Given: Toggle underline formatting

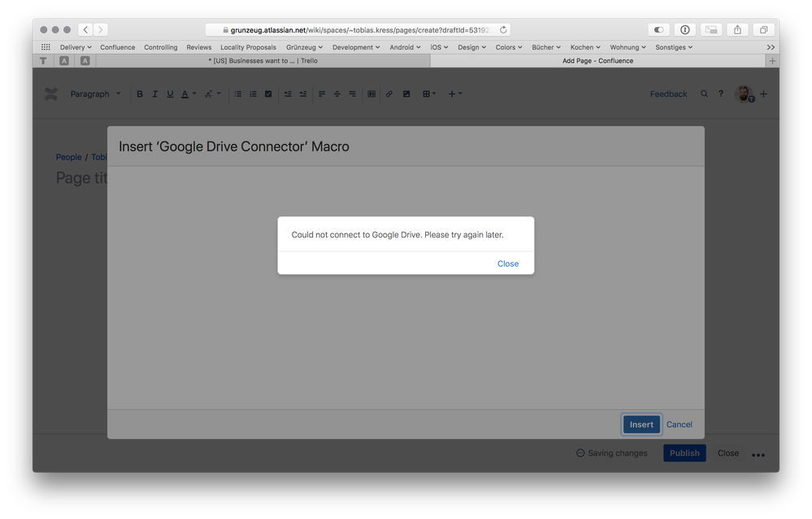Looking at the screenshot, I should point(170,94).
